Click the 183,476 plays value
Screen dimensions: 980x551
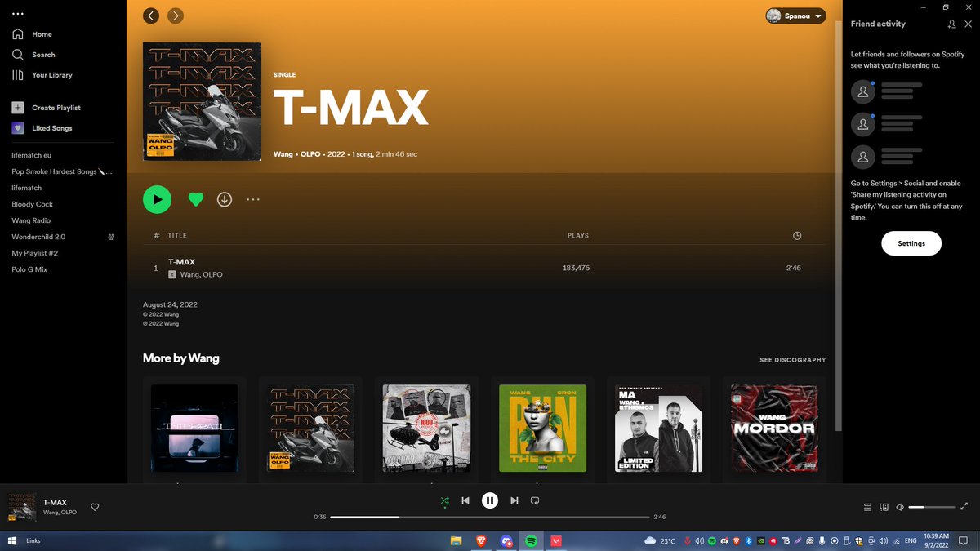pos(576,269)
